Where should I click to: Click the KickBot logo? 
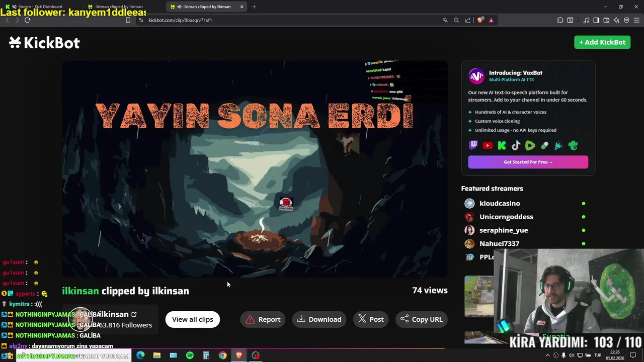point(44,43)
